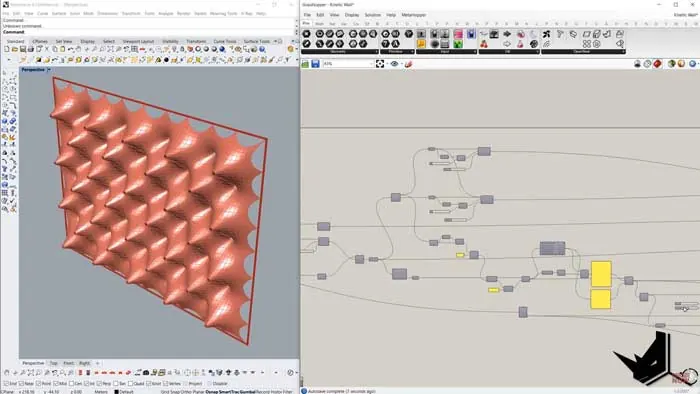Toggle the Mid osnap checkbox
The height and width of the screenshot is (394, 700).
(x=55, y=384)
